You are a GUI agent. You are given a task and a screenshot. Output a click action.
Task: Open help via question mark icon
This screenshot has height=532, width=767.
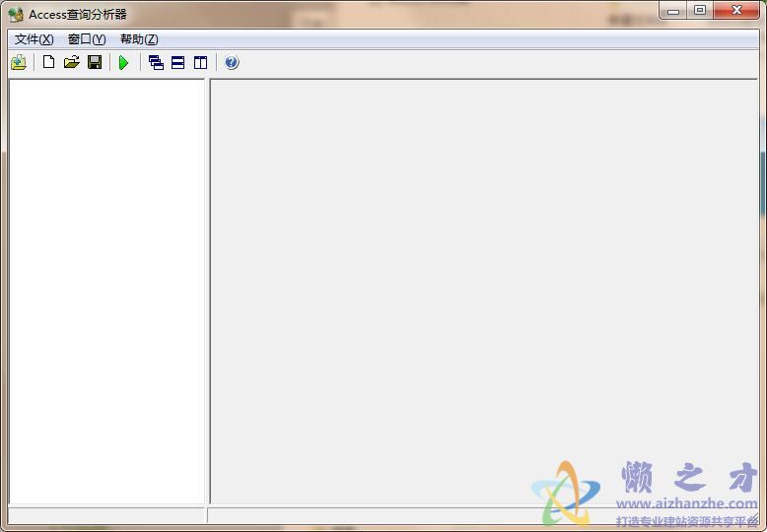(x=232, y=63)
